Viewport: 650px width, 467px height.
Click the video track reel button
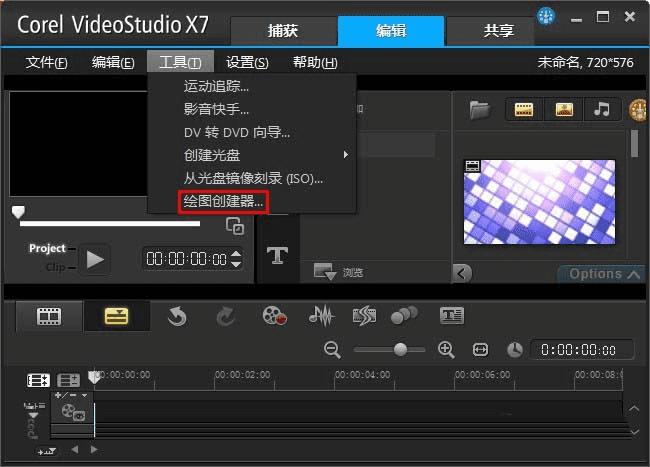click(73, 412)
